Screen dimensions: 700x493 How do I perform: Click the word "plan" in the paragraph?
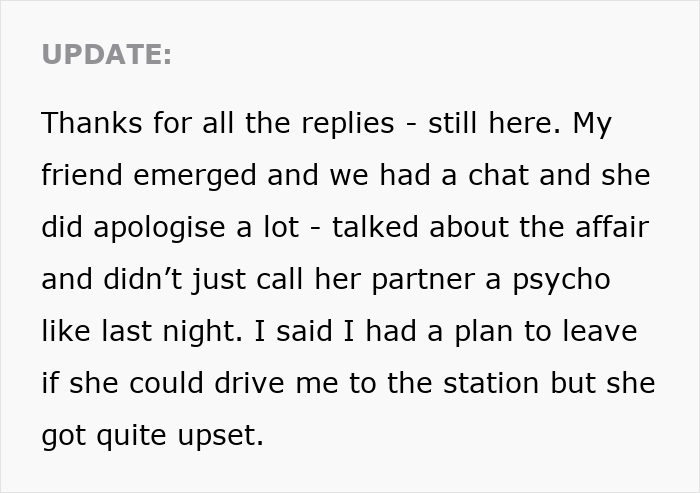coord(481,332)
